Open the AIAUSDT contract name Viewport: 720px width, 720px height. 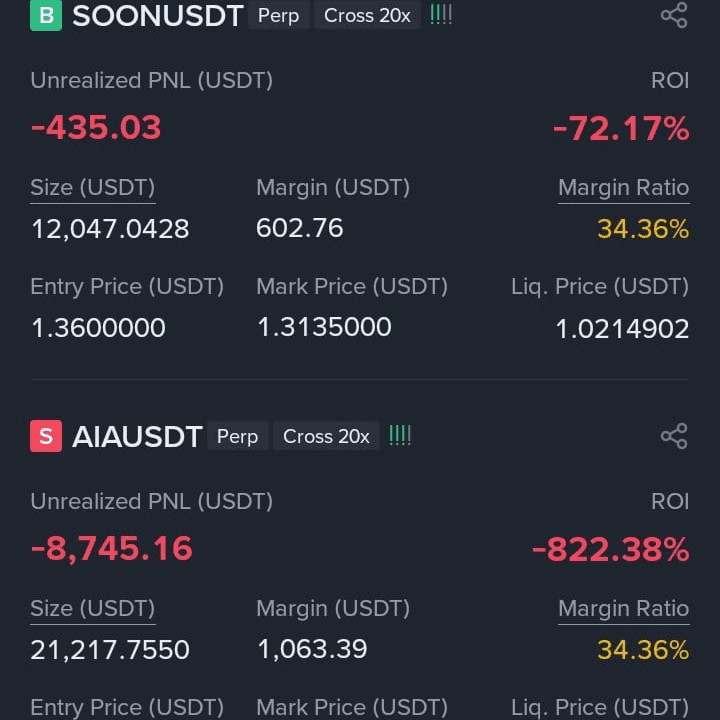pos(137,436)
